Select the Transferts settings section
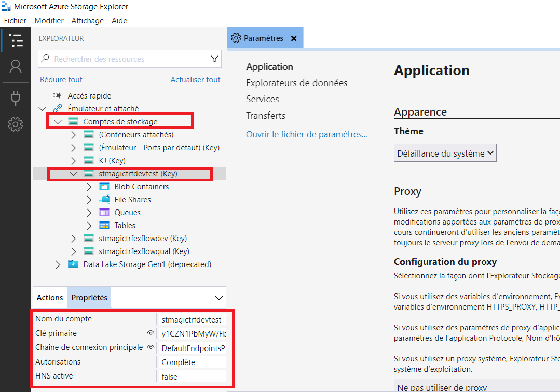The height and width of the screenshot is (392, 560). click(266, 115)
